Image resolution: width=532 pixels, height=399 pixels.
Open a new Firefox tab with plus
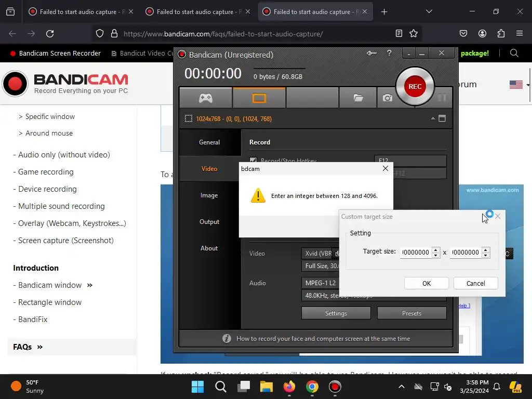coord(384,12)
